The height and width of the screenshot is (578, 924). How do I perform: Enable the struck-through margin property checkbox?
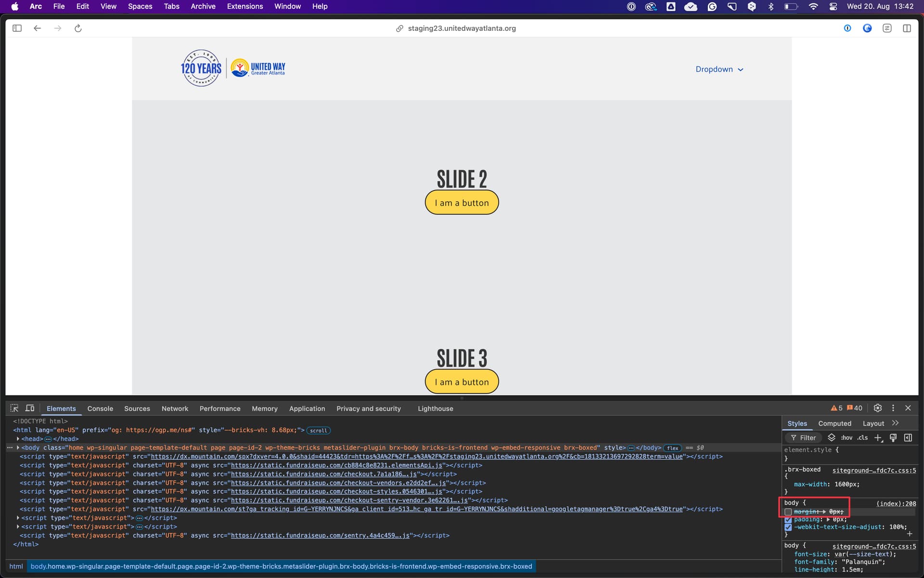tap(788, 512)
